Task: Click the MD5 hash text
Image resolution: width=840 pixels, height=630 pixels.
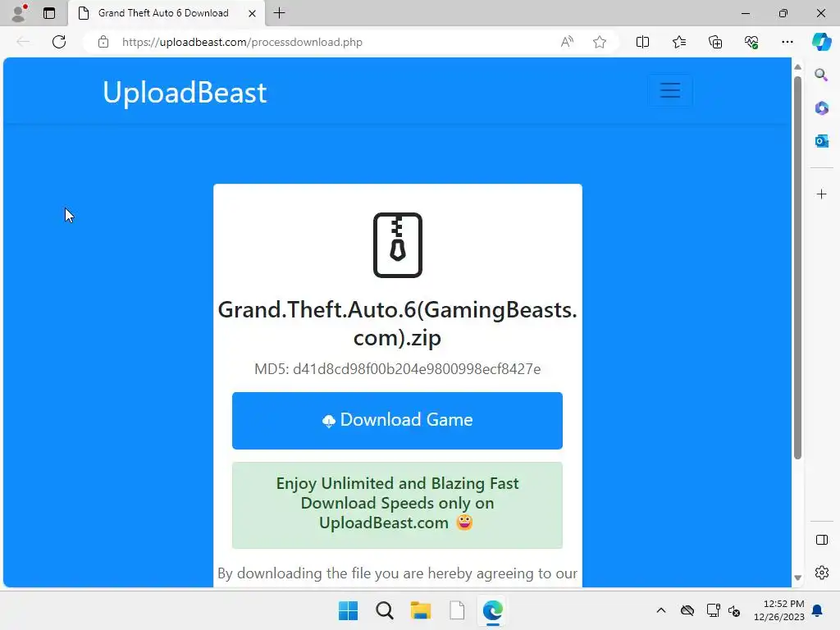Action: coord(398,369)
